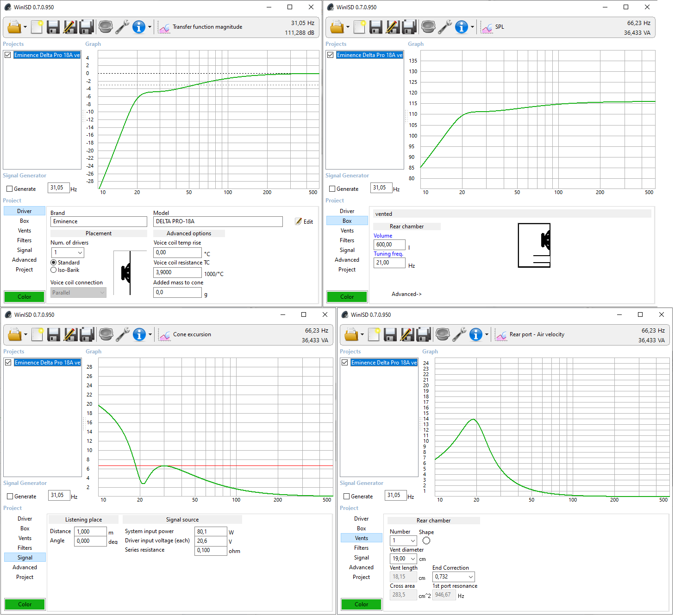Expand open-folder dropdown arrow in SPL window
675x616 pixels.
(x=348, y=27)
